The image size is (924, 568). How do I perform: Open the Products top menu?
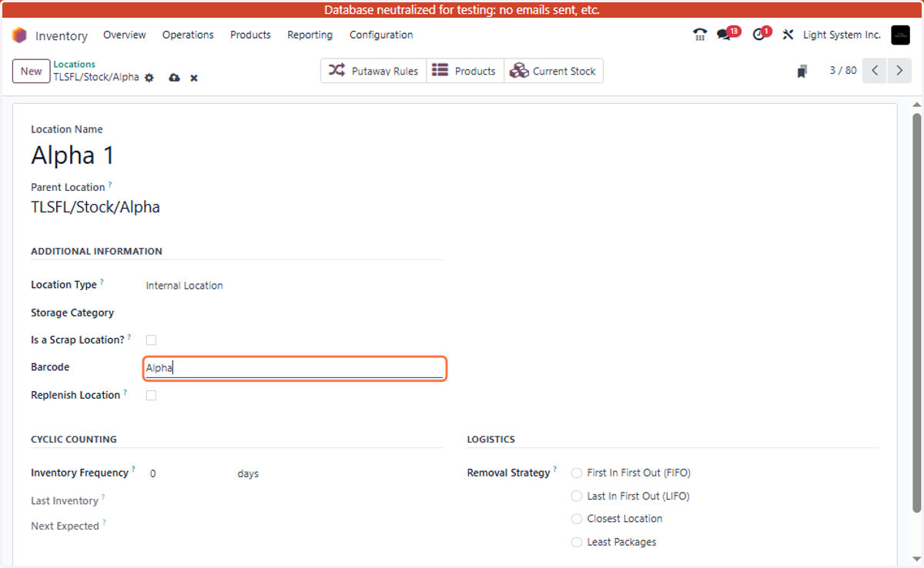250,35
